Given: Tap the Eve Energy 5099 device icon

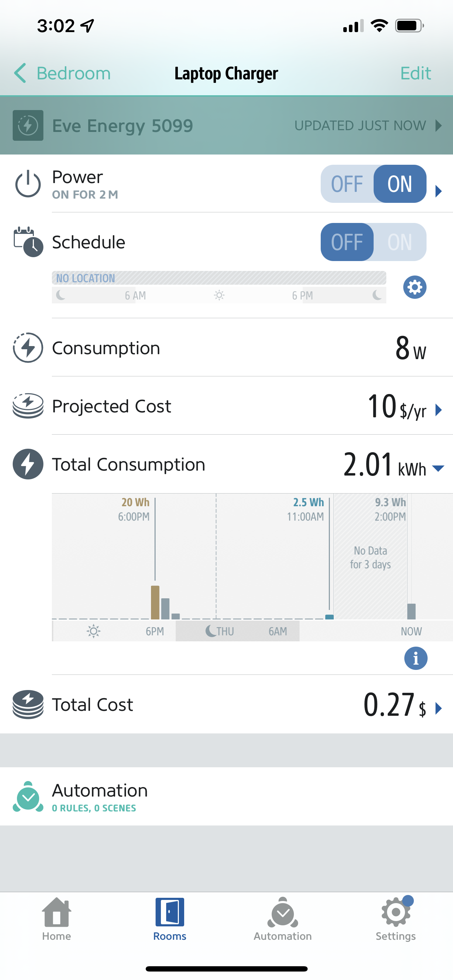Looking at the screenshot, I should tap(28, 126).
